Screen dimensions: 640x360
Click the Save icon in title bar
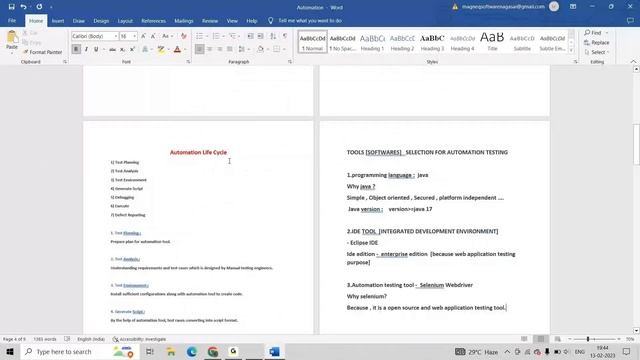(11, 7)
